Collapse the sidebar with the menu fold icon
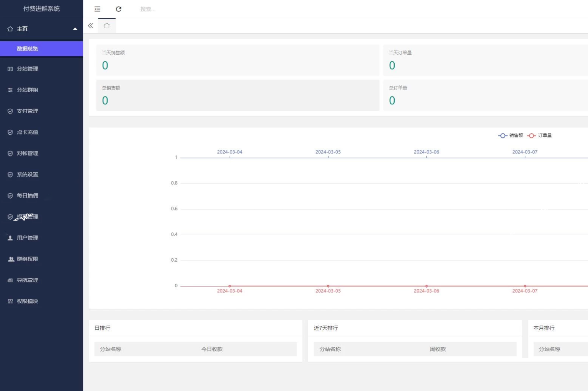The image size is (588, 391). pos(97,9)
